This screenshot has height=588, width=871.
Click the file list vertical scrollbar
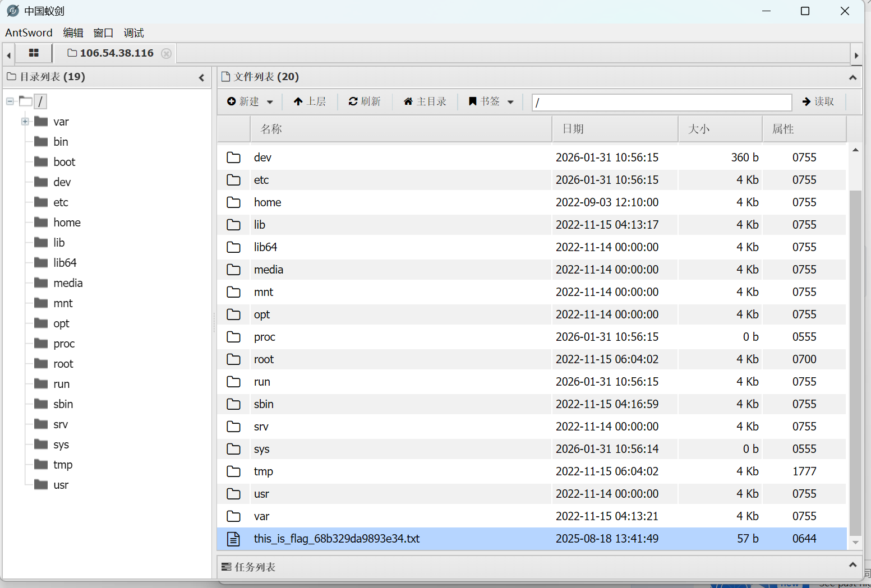pyautogui.click(x=855, y=363)
